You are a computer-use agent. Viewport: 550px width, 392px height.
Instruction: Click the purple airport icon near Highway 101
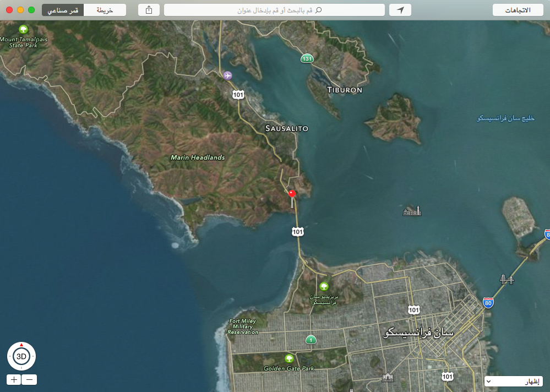point(227,75)
